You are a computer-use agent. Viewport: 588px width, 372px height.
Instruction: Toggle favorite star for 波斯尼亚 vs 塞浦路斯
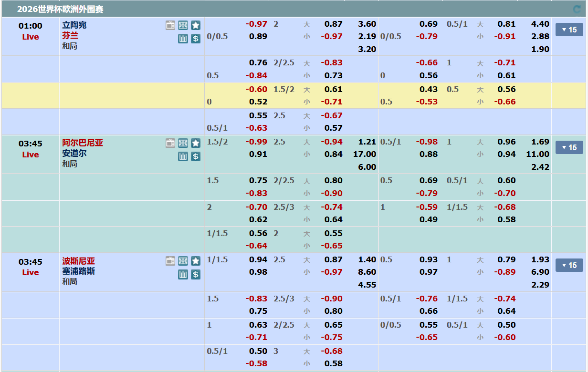coord(195,261)
